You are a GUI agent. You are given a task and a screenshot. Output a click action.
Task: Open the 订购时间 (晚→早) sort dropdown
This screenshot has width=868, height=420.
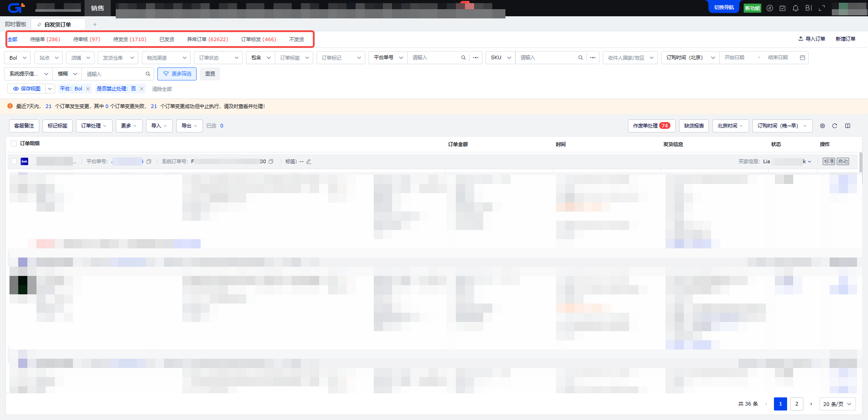[x=783, y=126]
